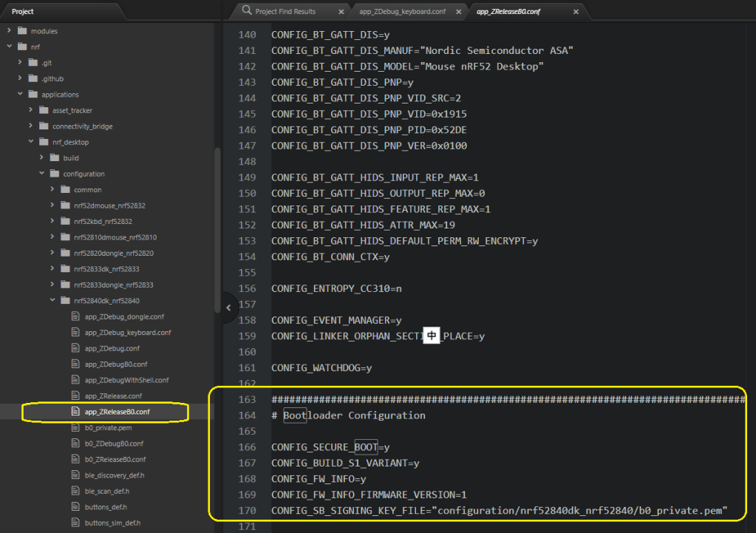Switch to app_ZDebug_keyboard.conf tab
The image size is (756, 533).
coord(402,12)
